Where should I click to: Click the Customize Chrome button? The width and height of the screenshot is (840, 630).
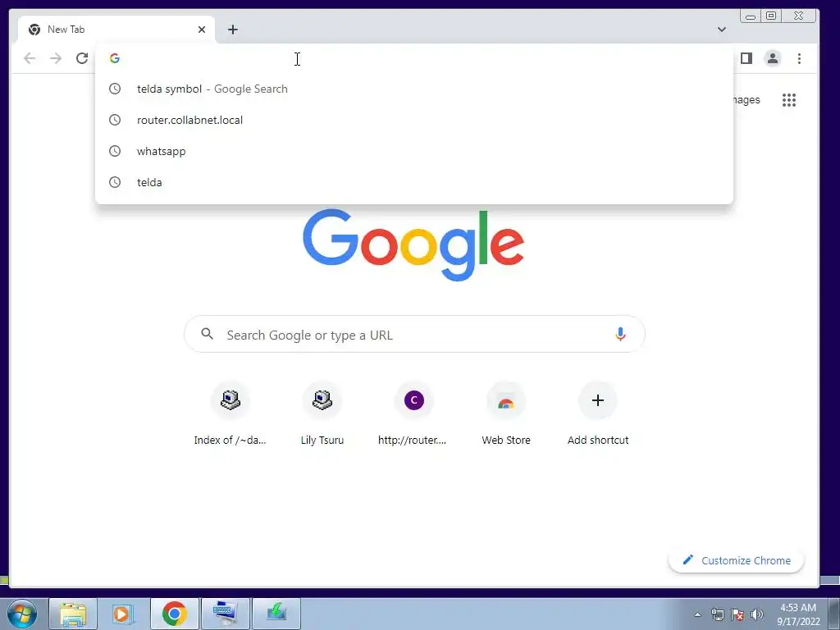[736, 560]
